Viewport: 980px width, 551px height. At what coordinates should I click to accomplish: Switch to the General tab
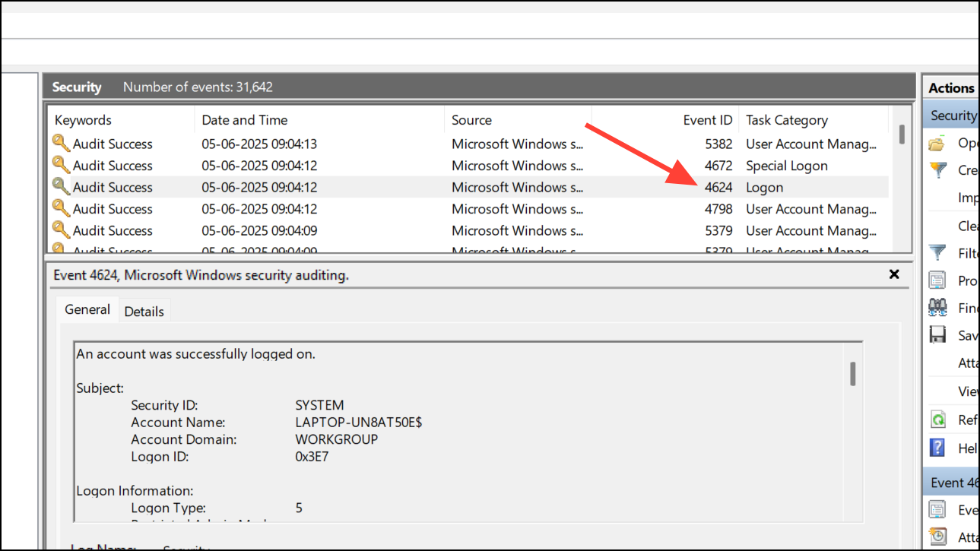[x=87, y=309]
